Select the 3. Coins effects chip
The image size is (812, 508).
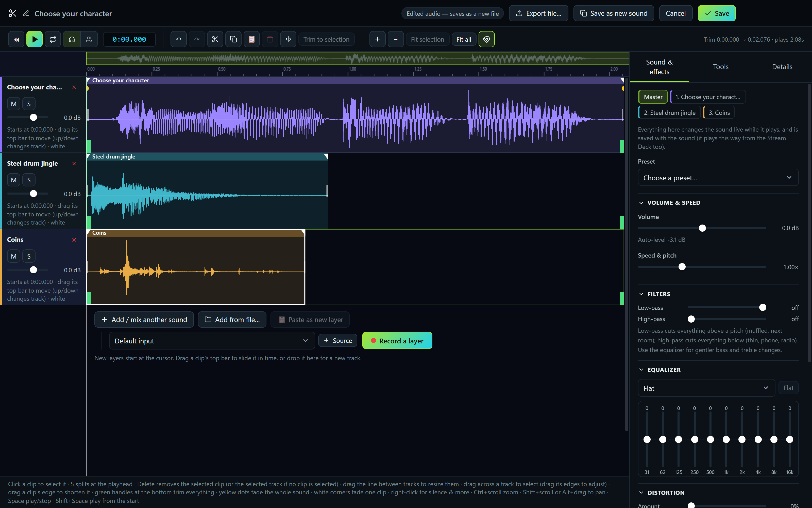coord(719,113)
